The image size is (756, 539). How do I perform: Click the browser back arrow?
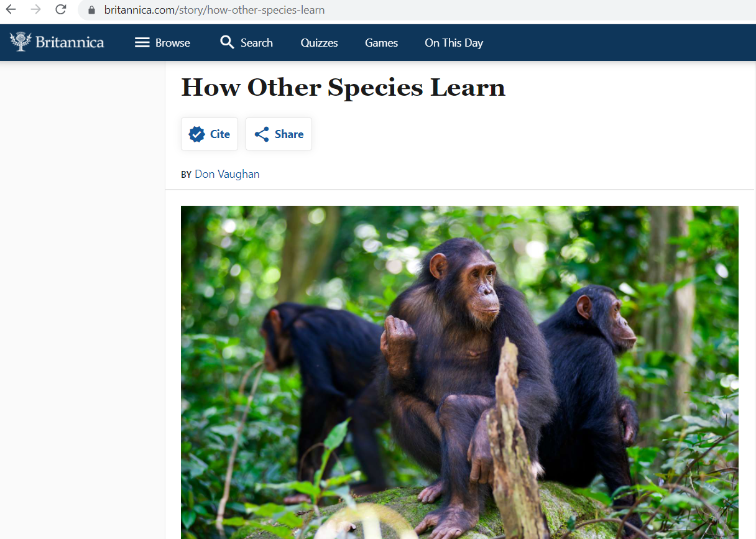pyautogui.click(x=11, y=9)
